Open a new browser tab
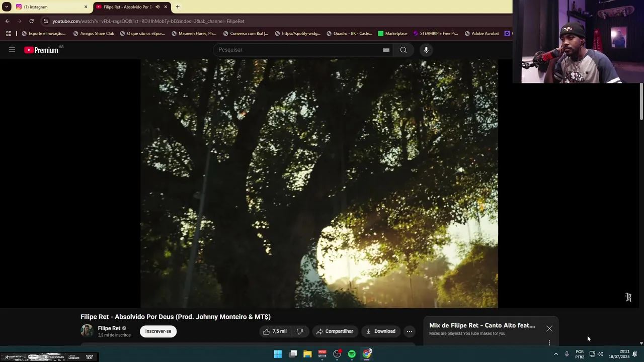The width and height of the screenshot is (644, 362). point(178,7)
